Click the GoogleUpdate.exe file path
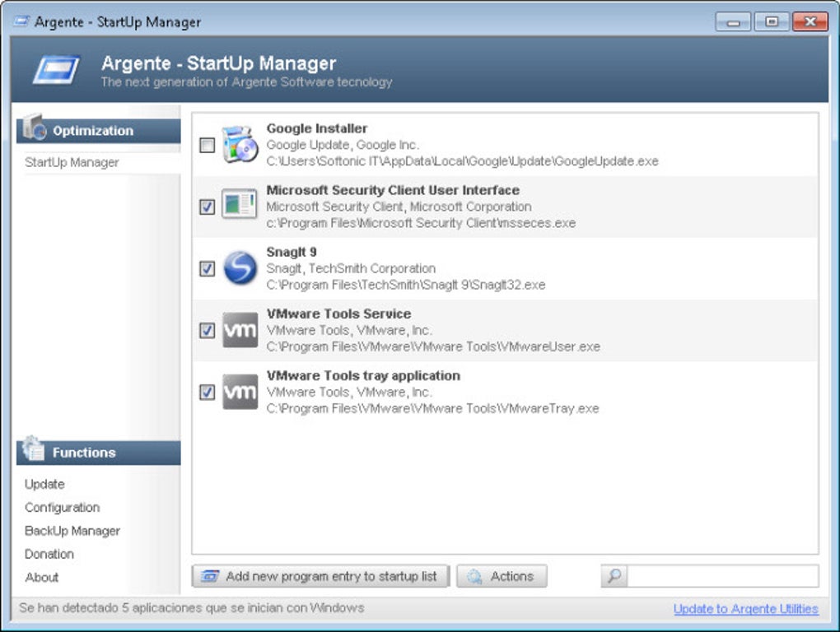This screenshot has width=840, height=632. [462, 161]
